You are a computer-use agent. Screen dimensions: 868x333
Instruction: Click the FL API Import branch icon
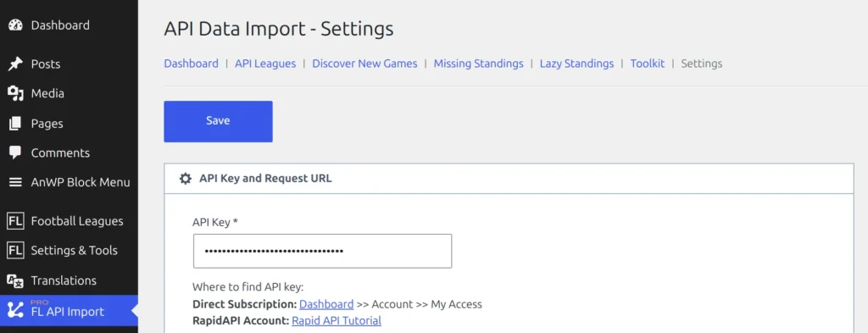(x=15, y=311)
